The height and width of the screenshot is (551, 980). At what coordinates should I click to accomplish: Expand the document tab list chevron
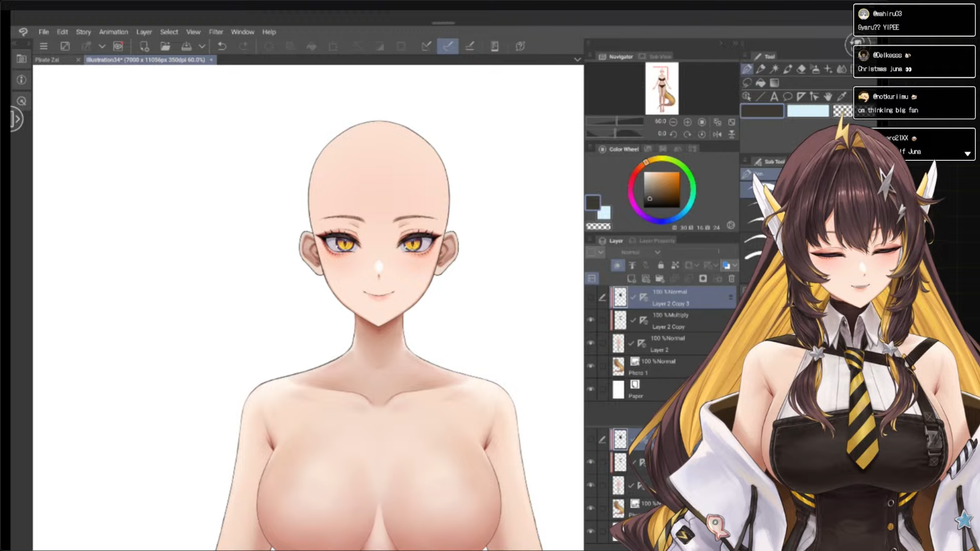point(577,60)
